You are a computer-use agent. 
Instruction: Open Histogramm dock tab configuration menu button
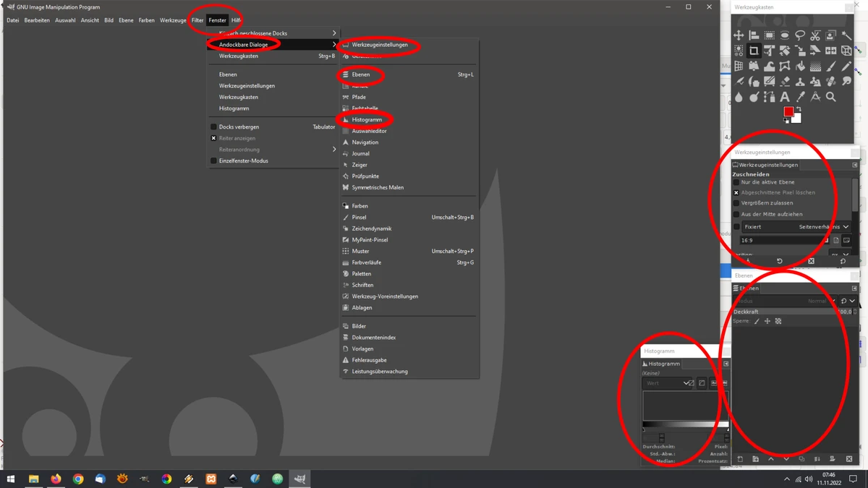(726, 364)
